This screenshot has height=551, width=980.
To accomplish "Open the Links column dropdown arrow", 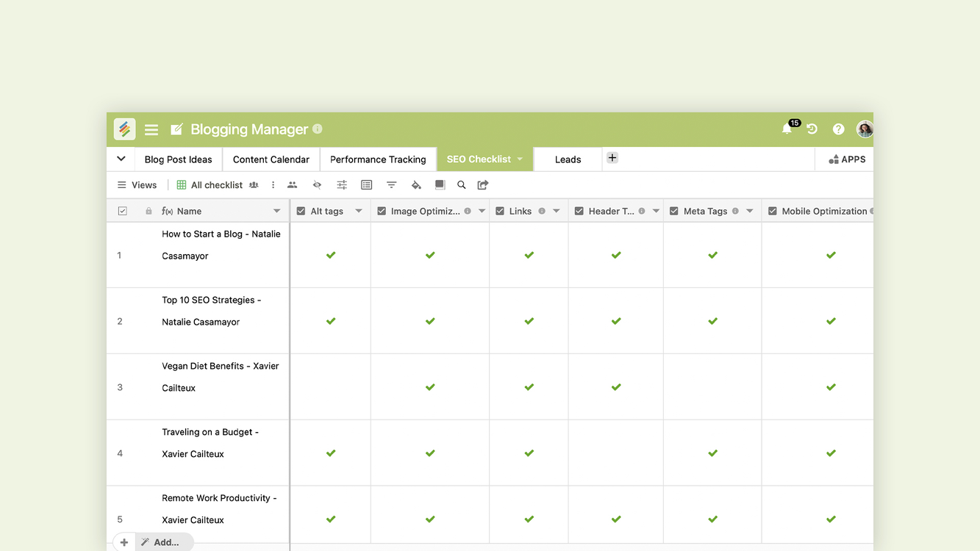I will [x=557, y=211].
